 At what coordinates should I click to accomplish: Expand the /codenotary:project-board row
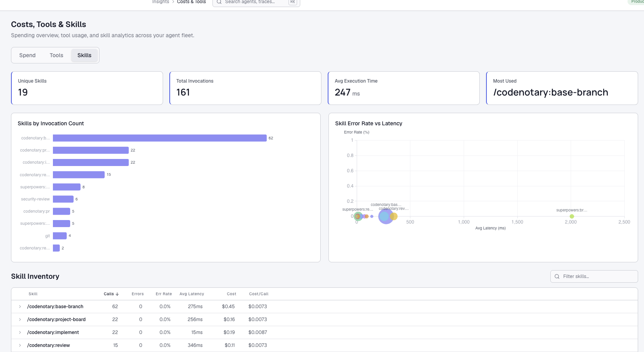(x=20, y=320)
